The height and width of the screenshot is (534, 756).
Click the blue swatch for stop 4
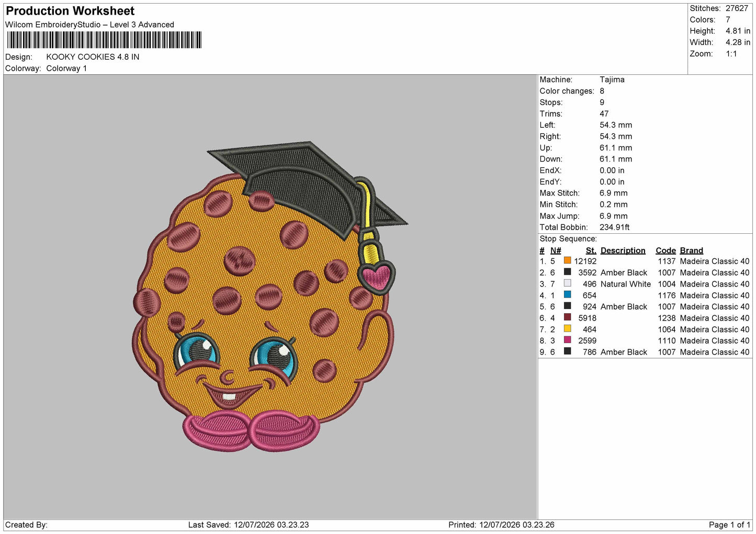pos(567,294)
